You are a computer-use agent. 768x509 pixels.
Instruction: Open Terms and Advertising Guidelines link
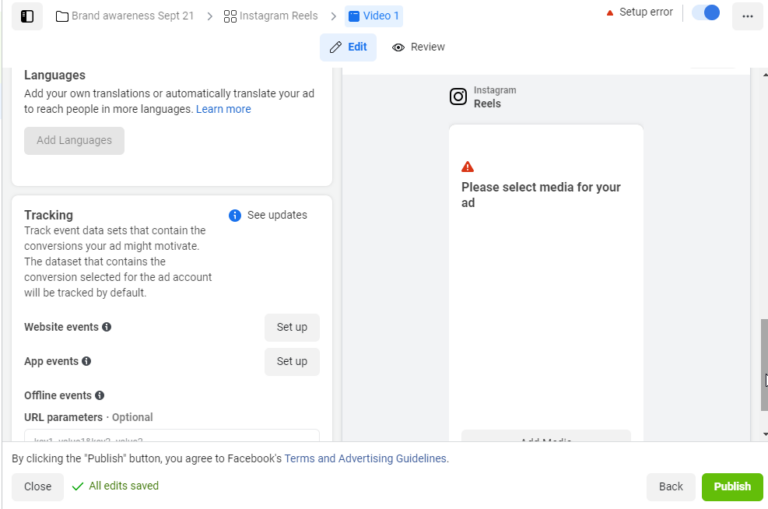(x=366, y=458)
